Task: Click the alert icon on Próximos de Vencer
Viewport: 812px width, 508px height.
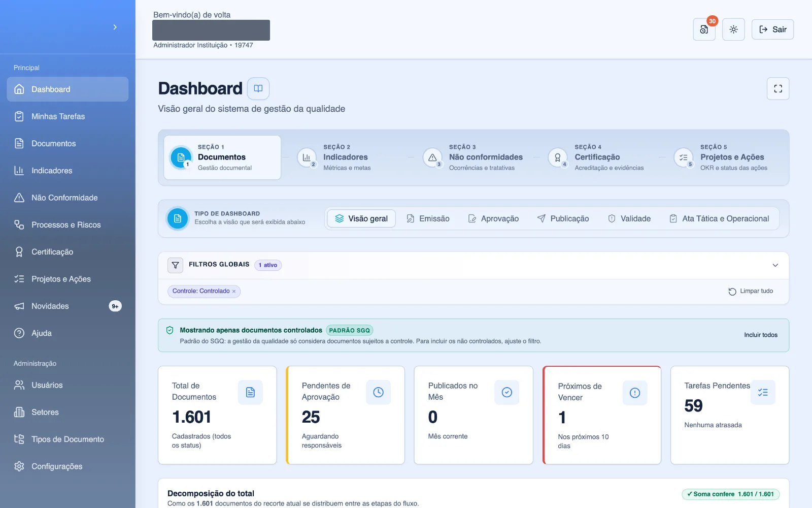Action: [x=635, y=393]
